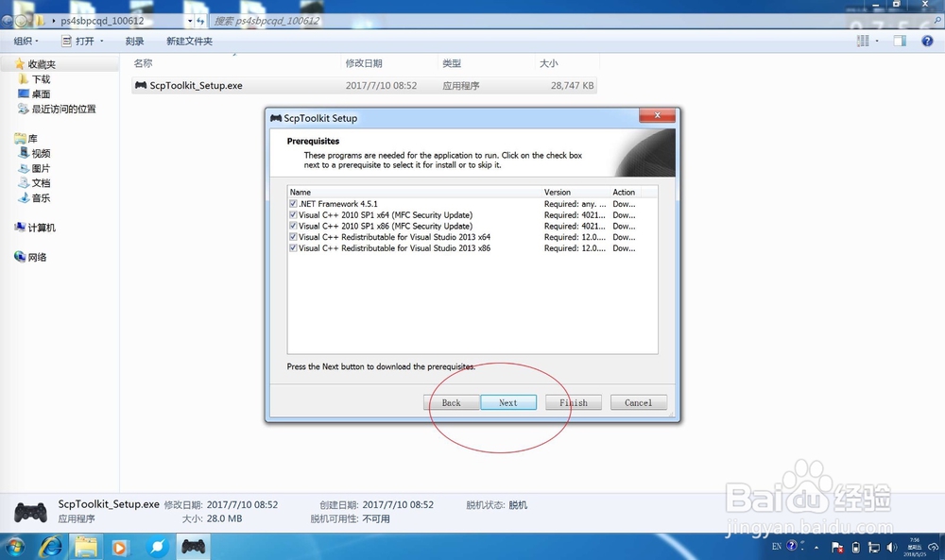
Task: Open the Windows Start menu
Action: [14, 547]
